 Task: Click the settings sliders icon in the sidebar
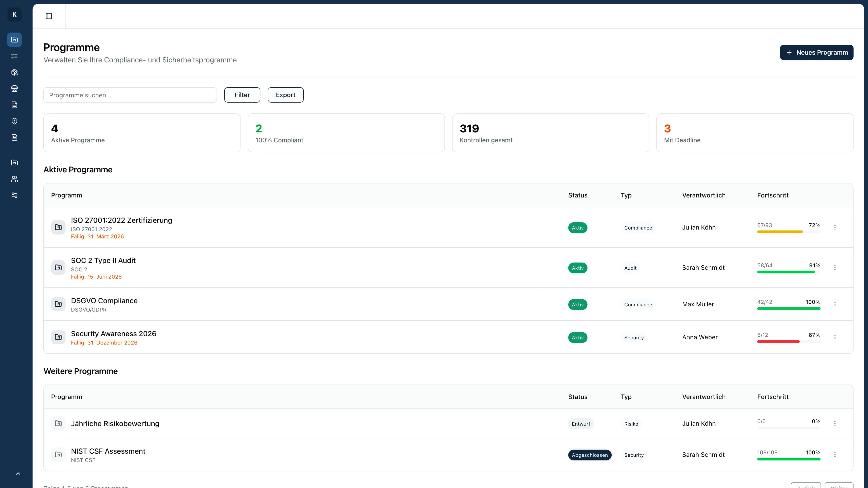[x=14, y=195]
